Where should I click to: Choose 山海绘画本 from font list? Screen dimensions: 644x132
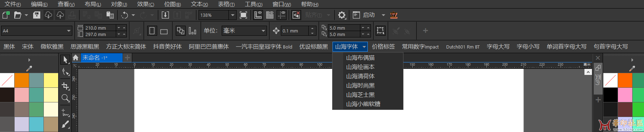[360, 67]
